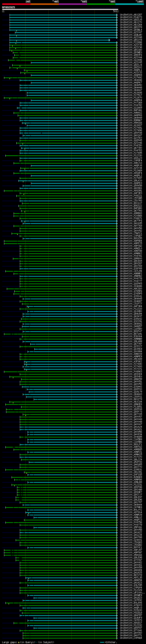Open hit UniRef100_A8J287

pyautogui.click(x=131, y=15)
